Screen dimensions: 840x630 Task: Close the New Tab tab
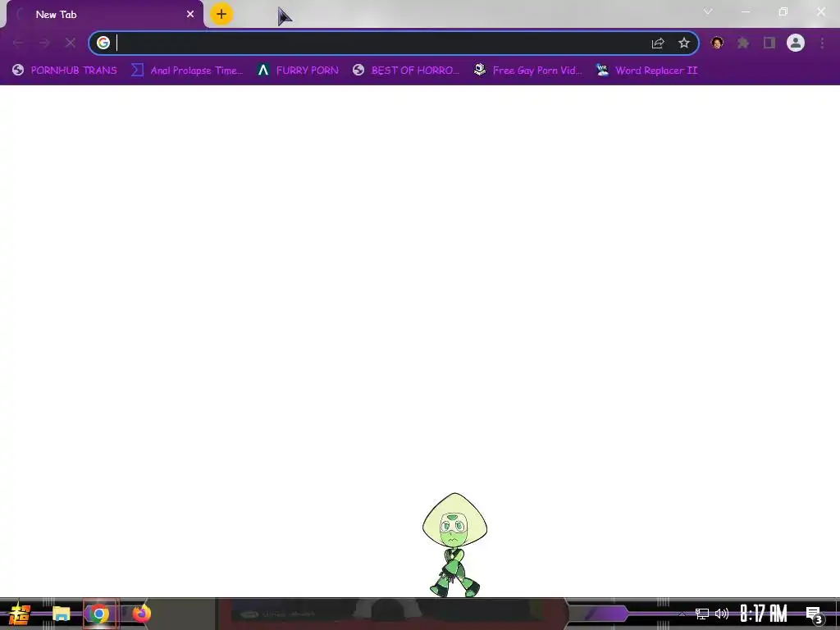[x=190, y=15]
